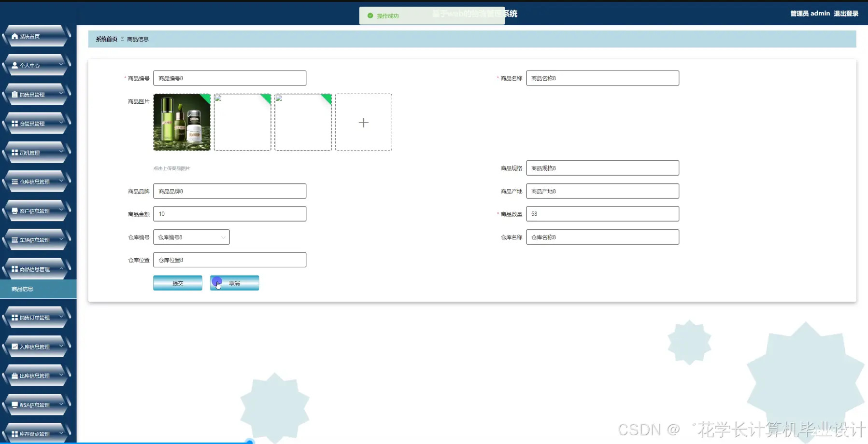Open the 出库信息管理 menu label

[35, 376]
